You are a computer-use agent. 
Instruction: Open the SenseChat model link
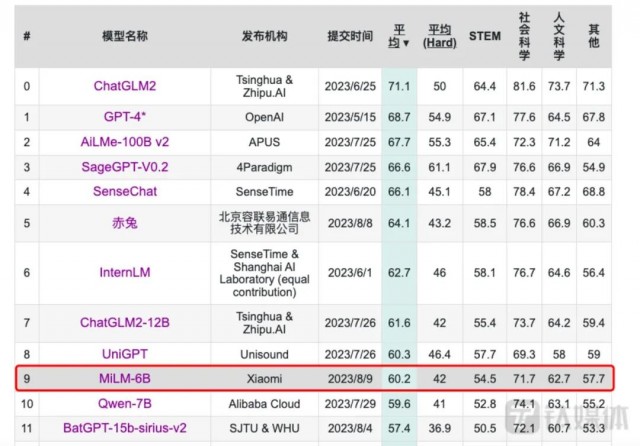point(124,191)
